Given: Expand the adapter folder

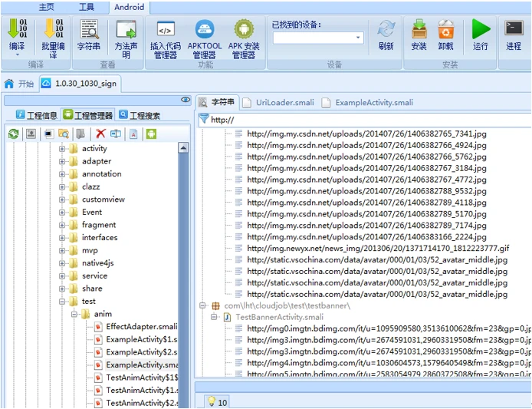Looking at the screenshot, I should coord(62,161).
